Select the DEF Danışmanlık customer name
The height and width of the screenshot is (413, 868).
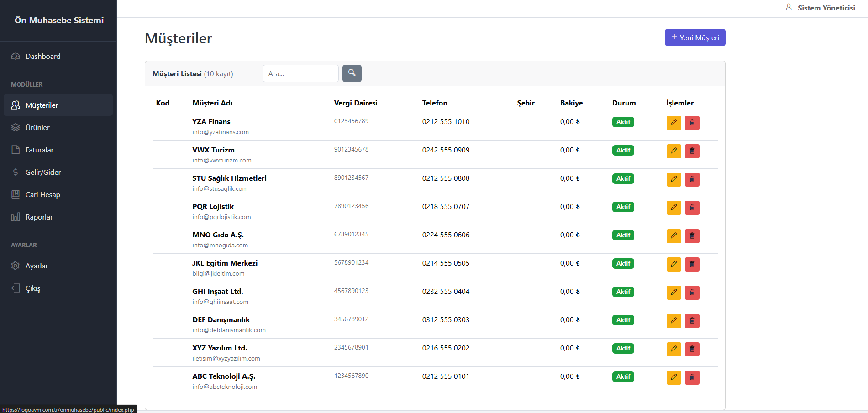click(221, 319)
